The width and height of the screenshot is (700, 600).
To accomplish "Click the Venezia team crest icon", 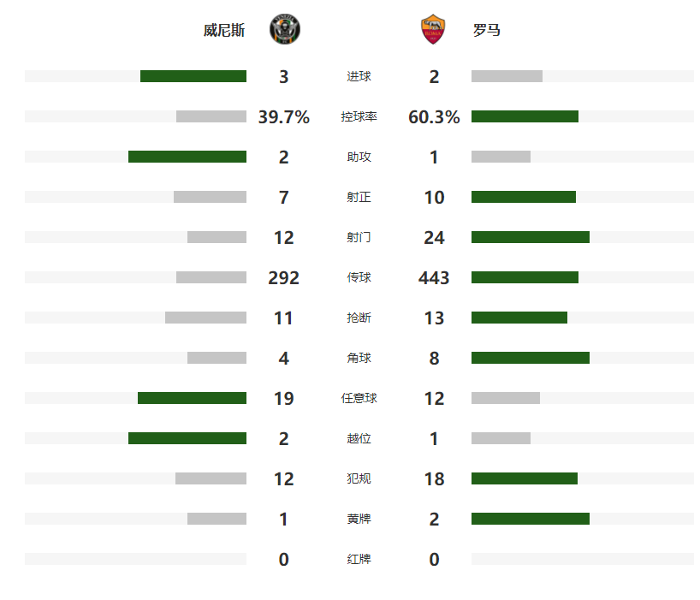I will coord(285,29).
